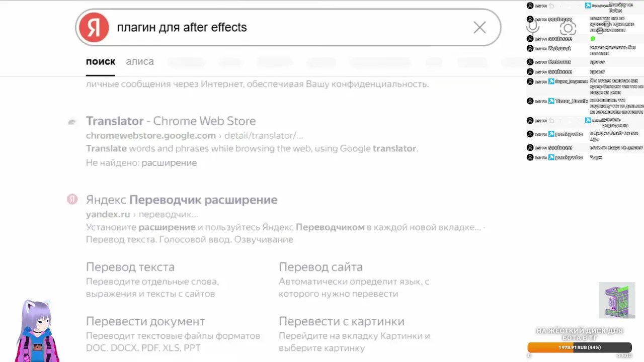The height and width of the screenshot is (362, 644).
Task: Open the Translator - Chrome Web Store result
Action: click(171, 121)
